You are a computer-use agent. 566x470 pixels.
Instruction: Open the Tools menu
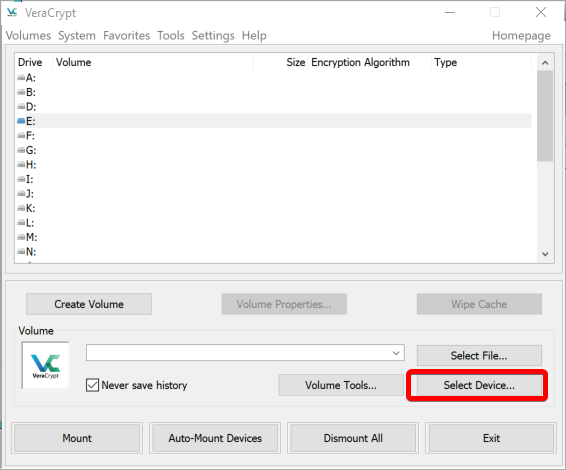point(171,36)
